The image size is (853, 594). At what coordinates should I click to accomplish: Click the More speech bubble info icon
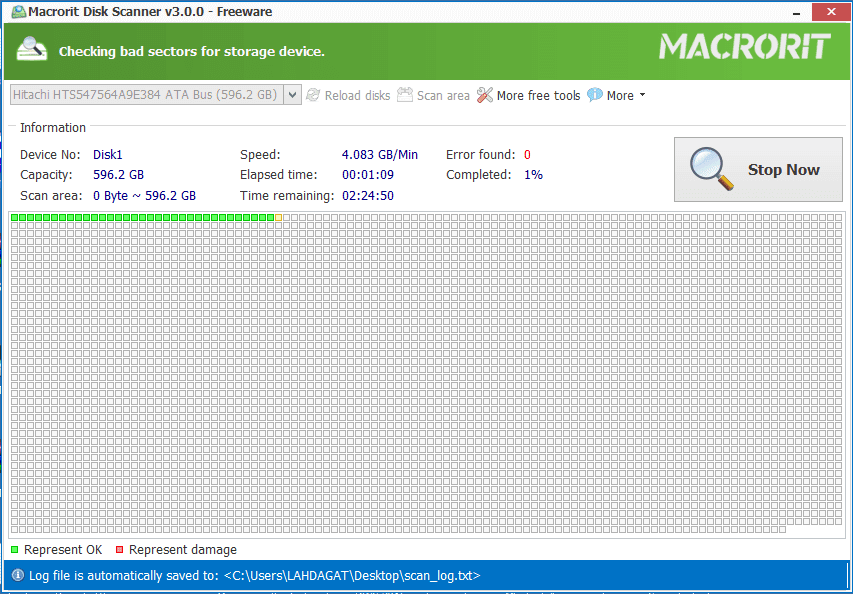[595, 95]
